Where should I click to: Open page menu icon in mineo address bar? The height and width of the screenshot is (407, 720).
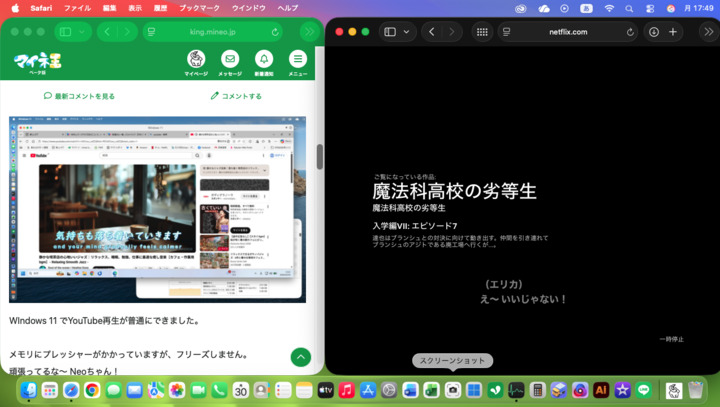point(152,32)
